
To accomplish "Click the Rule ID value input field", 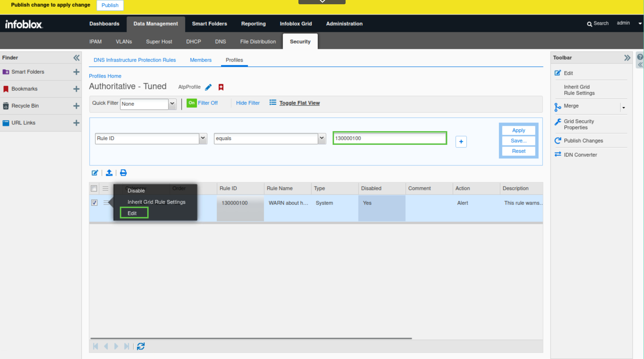I will (x=389, y=138).
